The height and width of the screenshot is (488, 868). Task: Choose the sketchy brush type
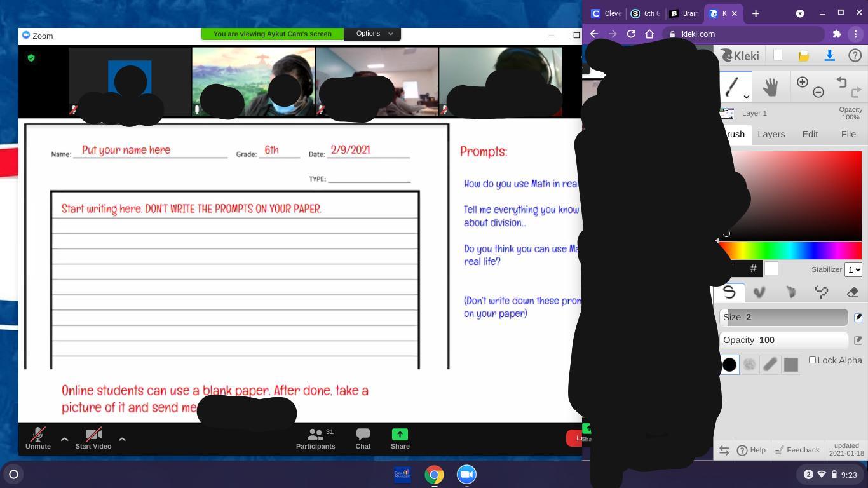coord(790,292)
